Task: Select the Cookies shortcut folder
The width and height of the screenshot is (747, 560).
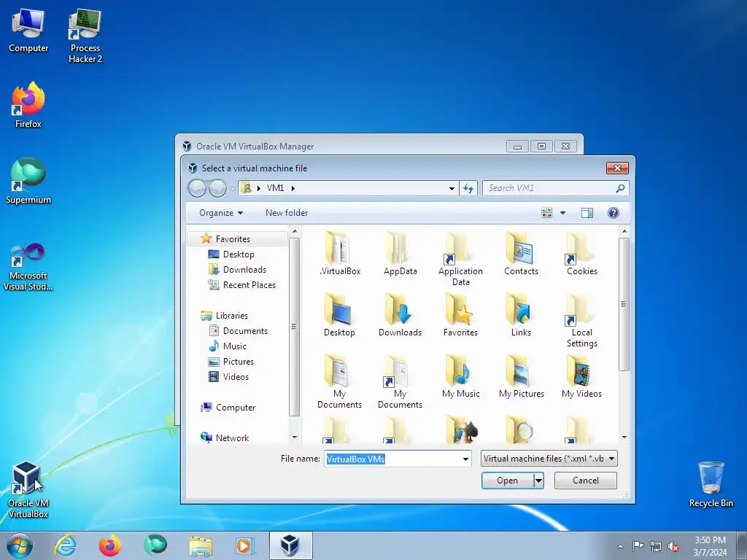Action: [x=581, y=254]
